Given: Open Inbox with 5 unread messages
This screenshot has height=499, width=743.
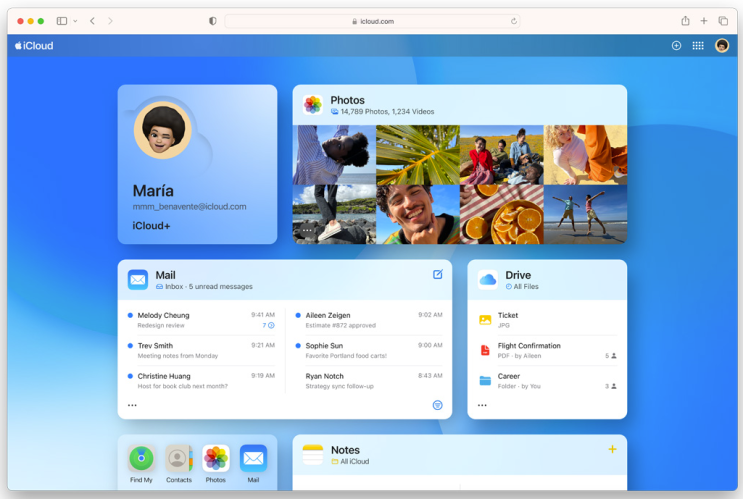Looking at the screenshot, I should 204,287.
